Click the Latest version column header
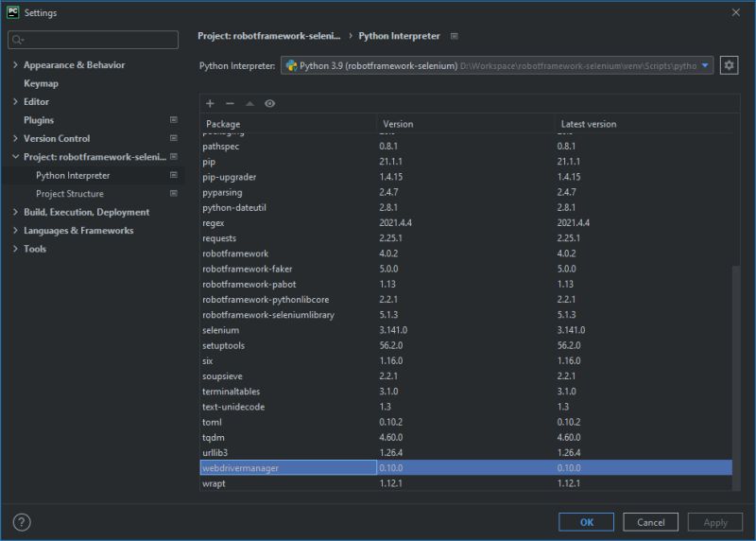 (644, 124)
